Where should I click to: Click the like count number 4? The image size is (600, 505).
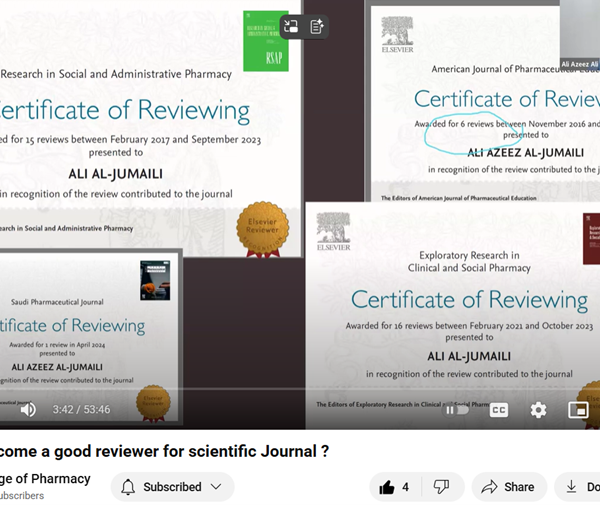coord(406,487)
